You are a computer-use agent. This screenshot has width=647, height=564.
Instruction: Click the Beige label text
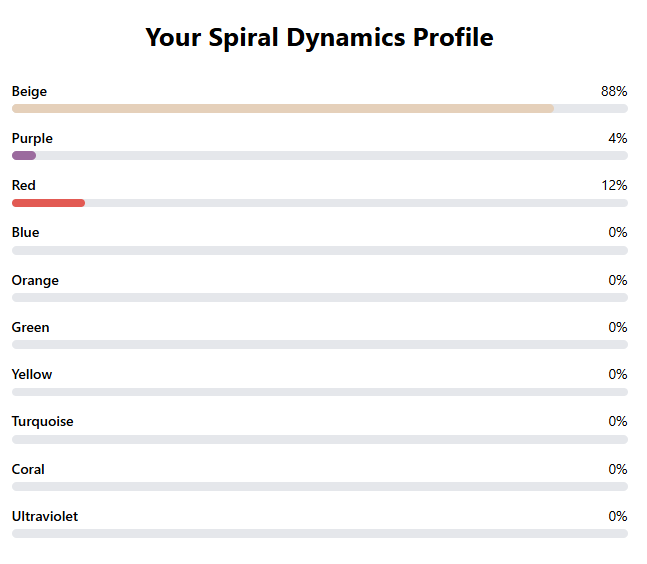29,91
